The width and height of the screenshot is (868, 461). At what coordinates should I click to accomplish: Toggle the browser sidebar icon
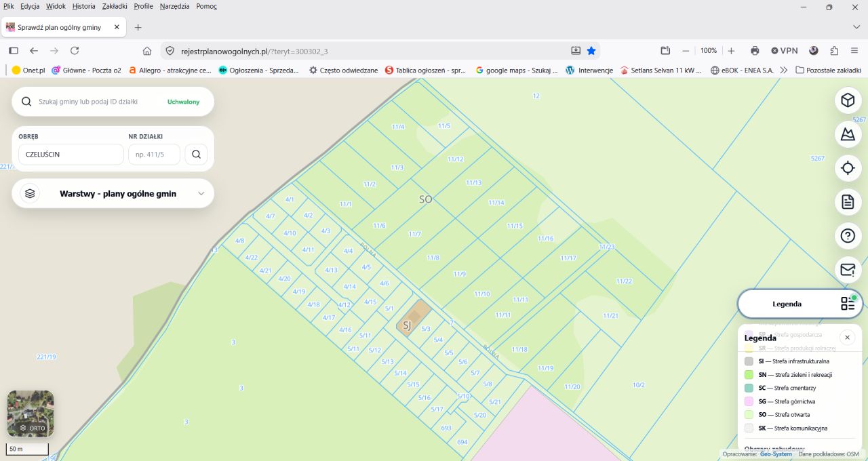[14, 51]
